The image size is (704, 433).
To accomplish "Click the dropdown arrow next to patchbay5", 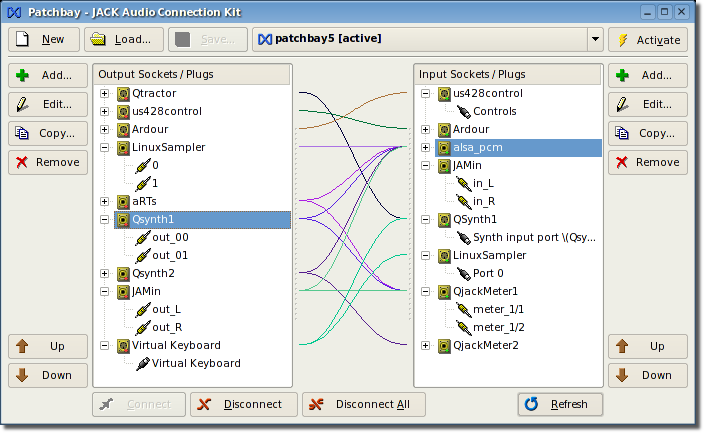I will [x=595, y=40].
